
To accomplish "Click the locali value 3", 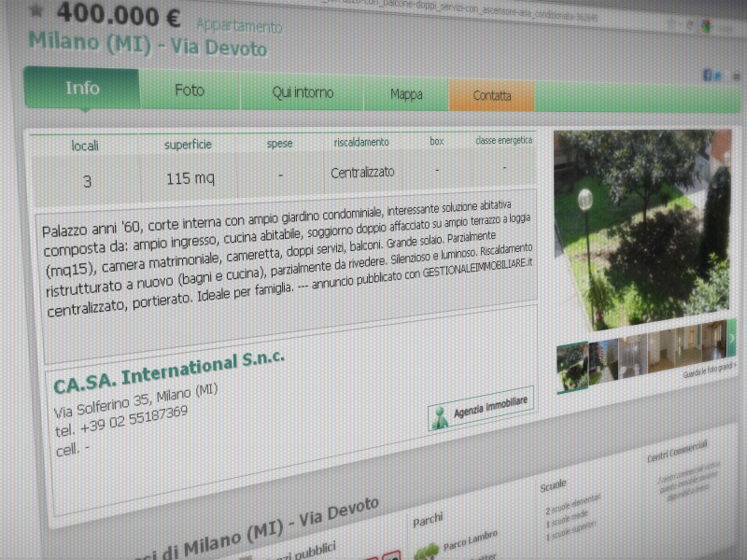I will pyautogui.click(x=87, y=181).
